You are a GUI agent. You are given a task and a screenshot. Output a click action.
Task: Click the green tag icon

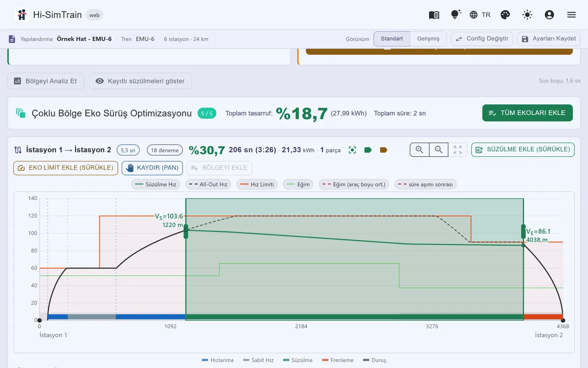coord(368,150)
